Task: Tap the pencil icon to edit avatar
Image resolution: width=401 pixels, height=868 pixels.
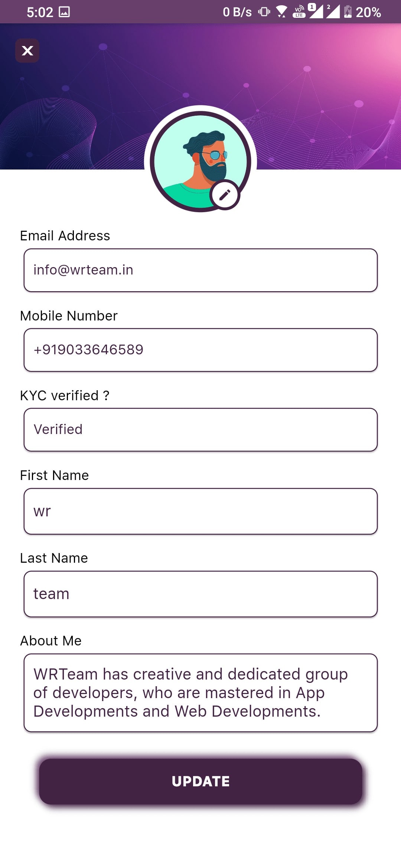Action: (x=225, y=195)
